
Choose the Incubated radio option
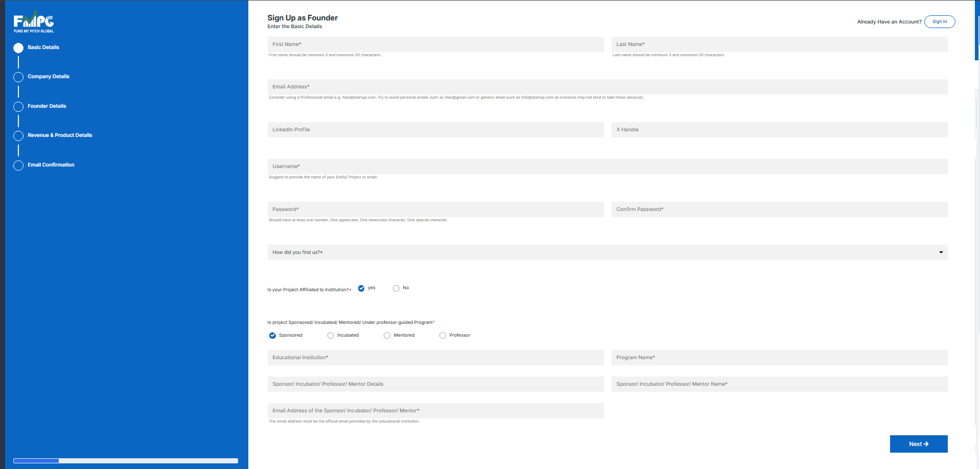pyautogui.click(x=331, y=336)
